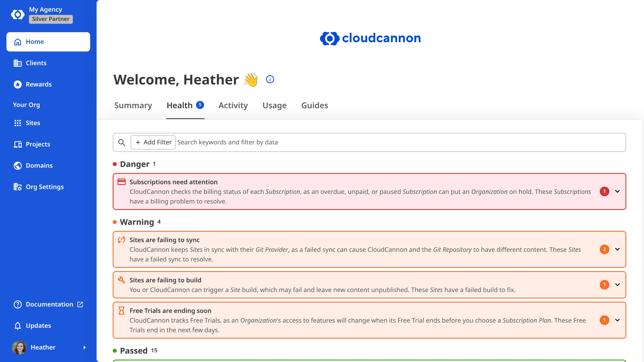Open Heather's user menu arrow
Screen dimensions: 644x362
coord(85,348)
